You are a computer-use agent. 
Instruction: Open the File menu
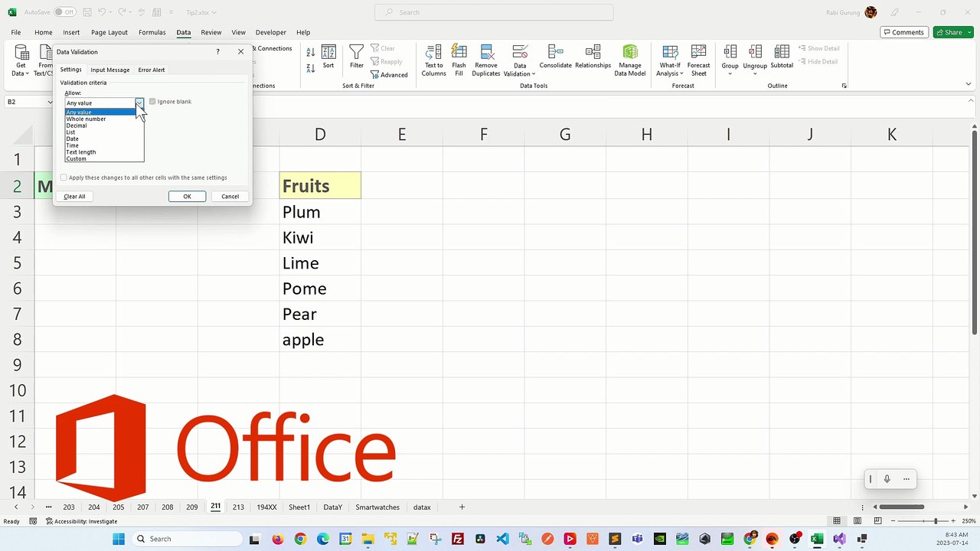tap(16, 32)
